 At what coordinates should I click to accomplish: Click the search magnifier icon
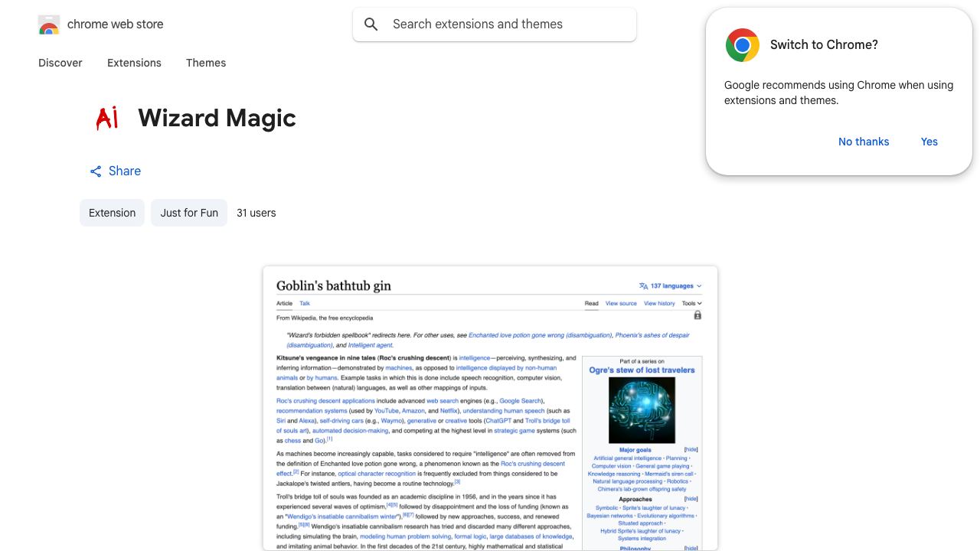371,24
